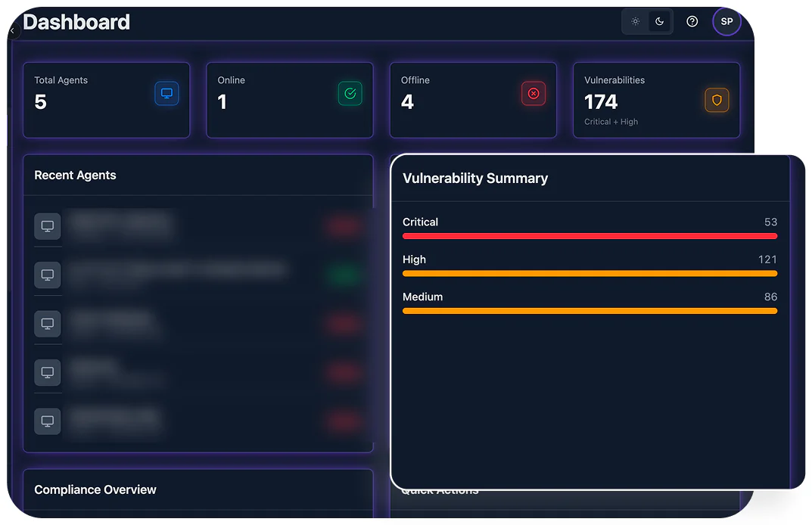
Task: Click the orange shield icon in Vulnerabilities card
Action: coord(717,101)
